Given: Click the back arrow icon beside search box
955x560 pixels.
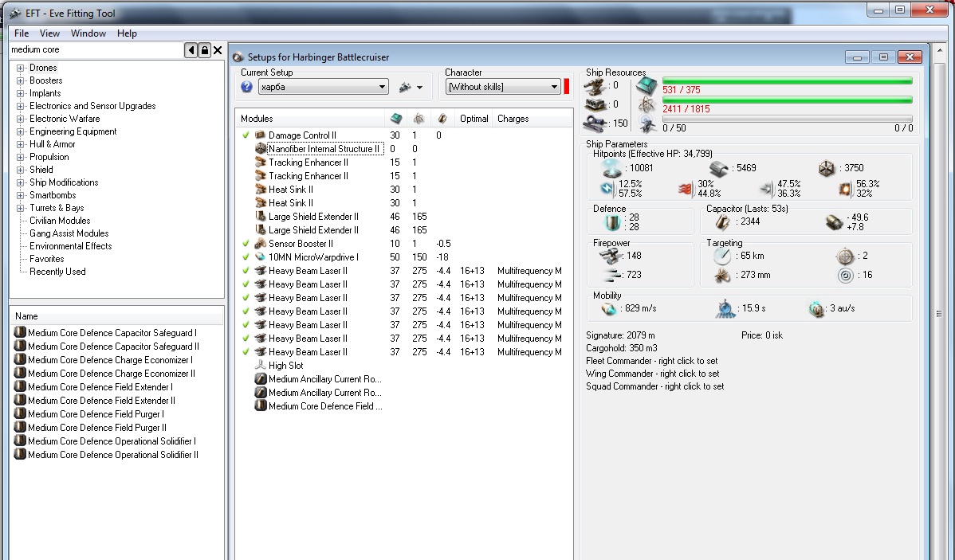Looking at the screenshot, I should [x=191, y=50].
